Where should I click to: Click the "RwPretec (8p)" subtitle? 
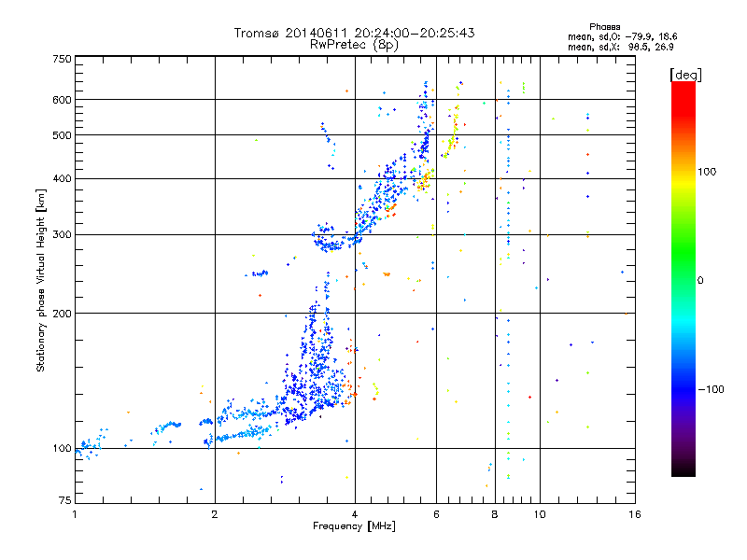click(x=354, y=45)
